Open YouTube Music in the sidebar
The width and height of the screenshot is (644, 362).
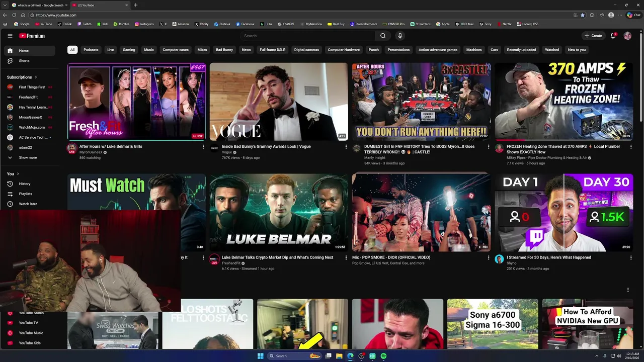(x=30, y=333)
